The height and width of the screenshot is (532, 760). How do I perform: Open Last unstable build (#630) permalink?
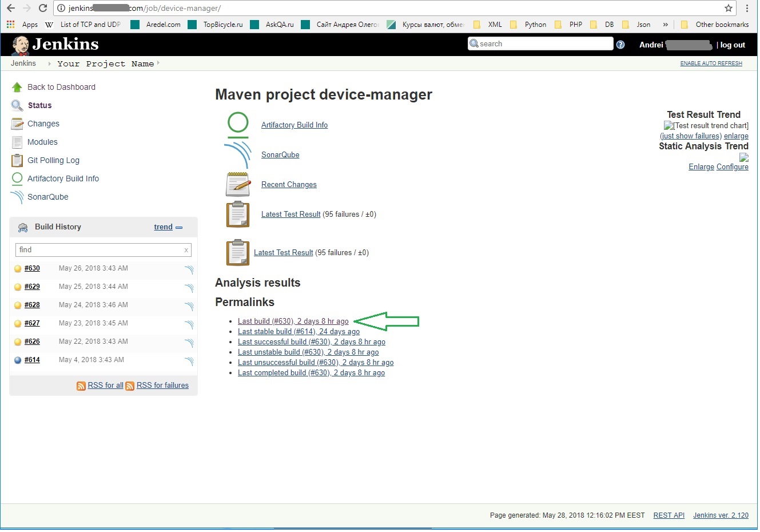click(x=308, y=352)
